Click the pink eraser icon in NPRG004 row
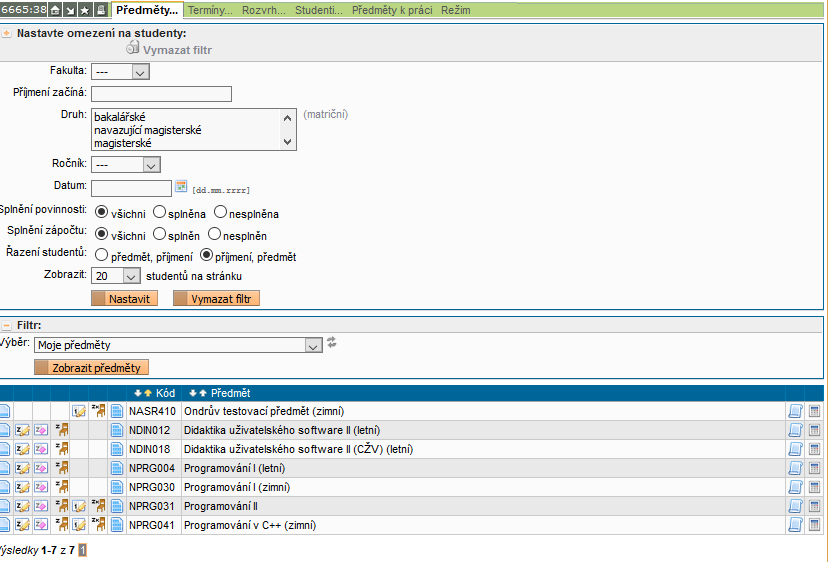Viewport: 828px width, 562px height. pyautogui.click(x=41, y=468)
